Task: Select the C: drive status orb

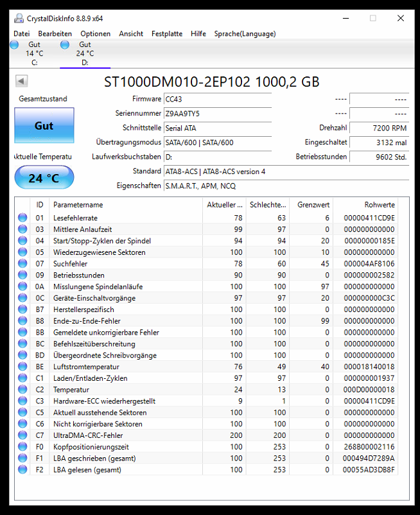Action: pyautogui.click(x=14, y=44)
